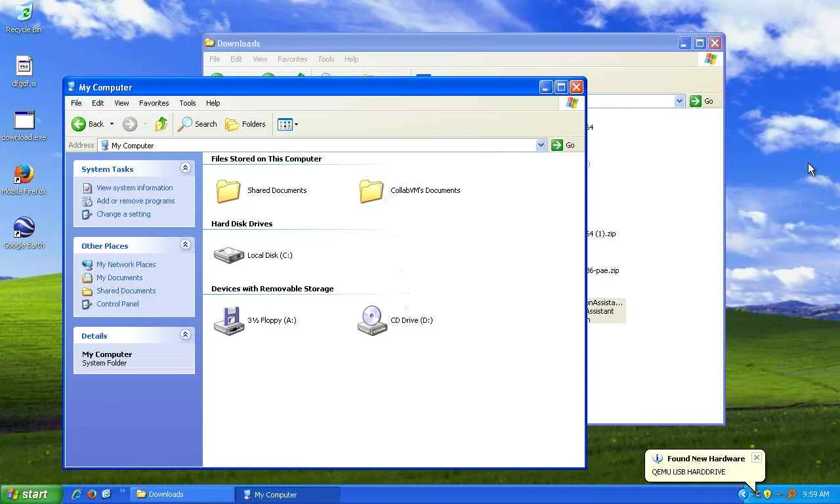
Task: Click the third Quick Launch icon
Action: (x=106, y=494)
